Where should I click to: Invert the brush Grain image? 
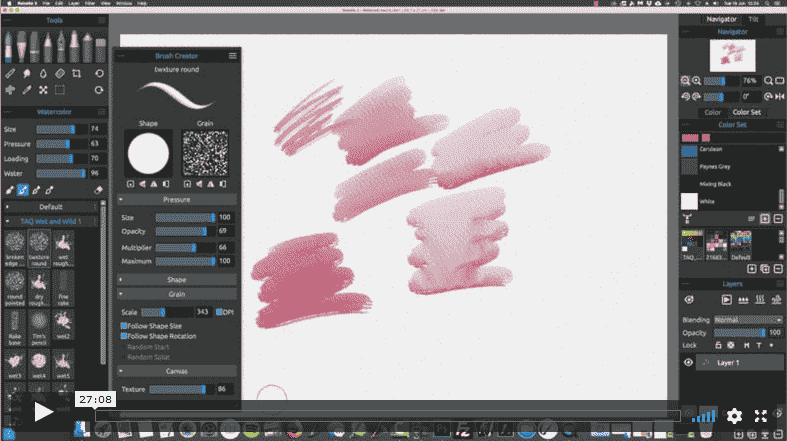click(223, 184)
